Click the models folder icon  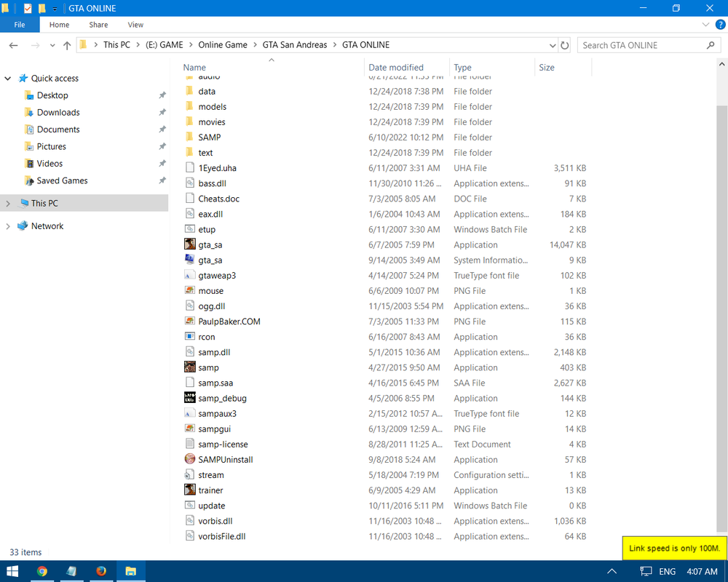pos(189,105)
